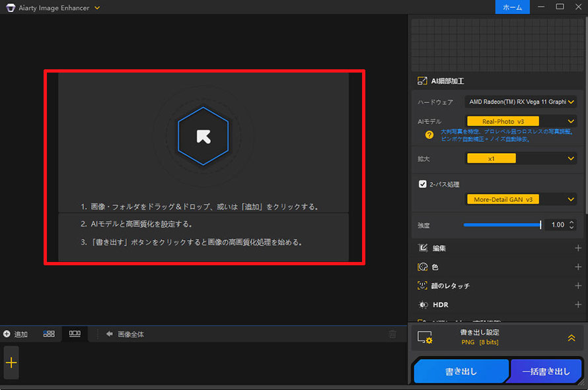The height and width of the screenshot is (390, 588).
Task: Close the Aiarty window
Action: 578,7
